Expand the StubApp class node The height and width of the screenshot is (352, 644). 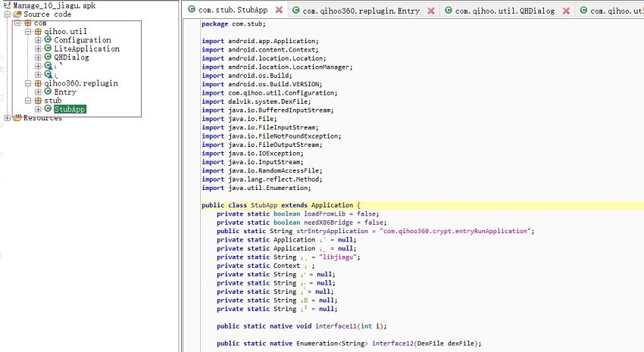(x=38, y=109)
